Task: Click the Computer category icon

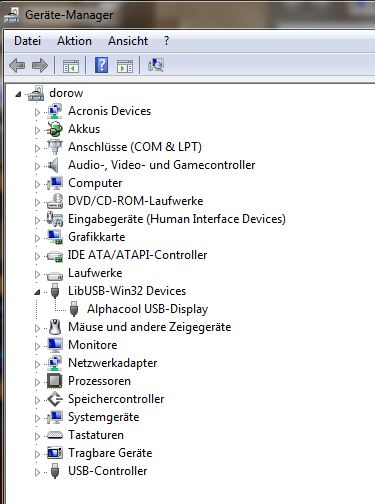Action: [x=55, y=183]
